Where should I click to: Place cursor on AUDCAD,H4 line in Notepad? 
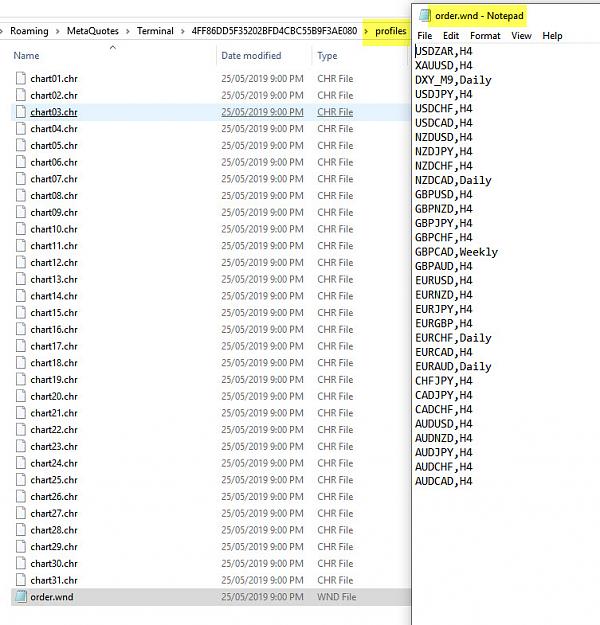[443, 482]
